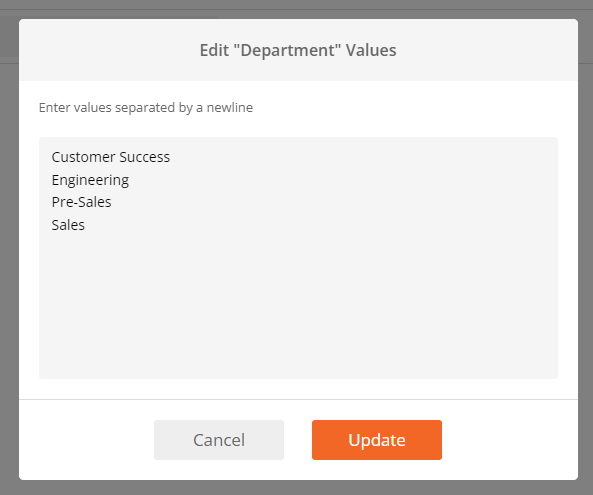The width and height of the screenshot is (593, 495).
Task: Set cursor right after the word Engineering
Action: [x=130, y=180]
